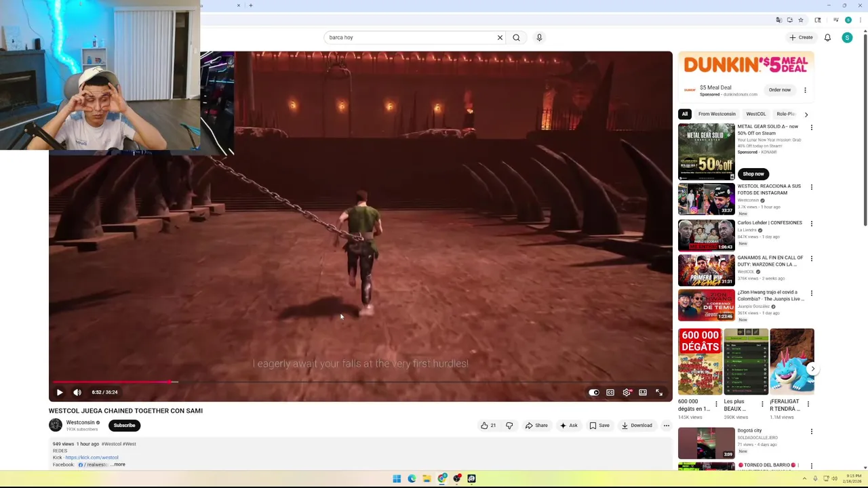Open Chrome three-dot menu
The height and width of the screenshot is (488, 868).
[x=859, y=20]
